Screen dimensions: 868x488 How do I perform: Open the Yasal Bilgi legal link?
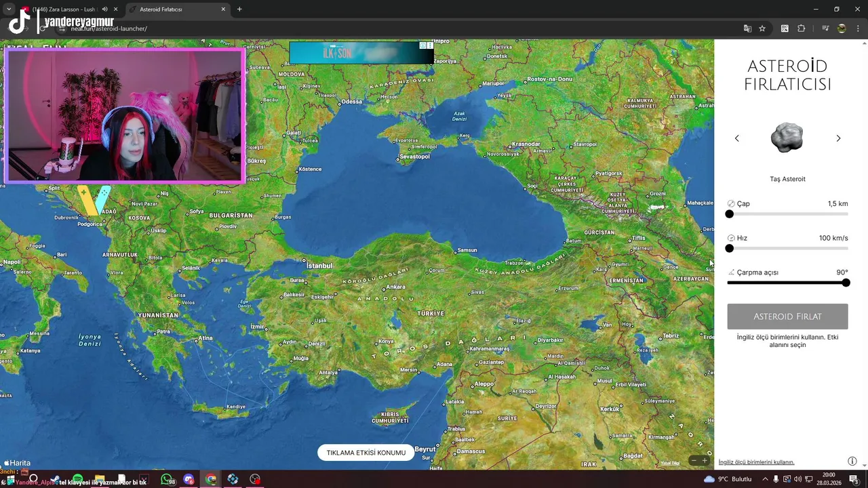670,463
